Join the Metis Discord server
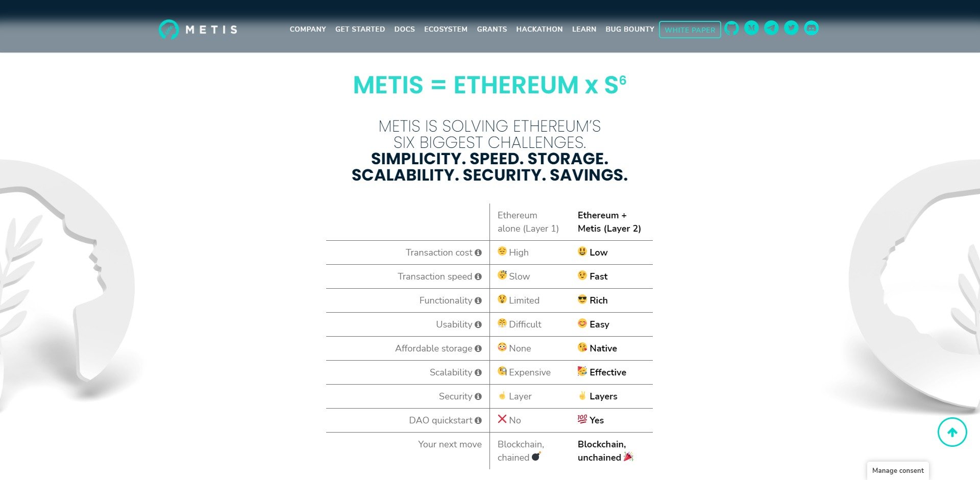This screenshot has width=980, height=480. [811, 28]
